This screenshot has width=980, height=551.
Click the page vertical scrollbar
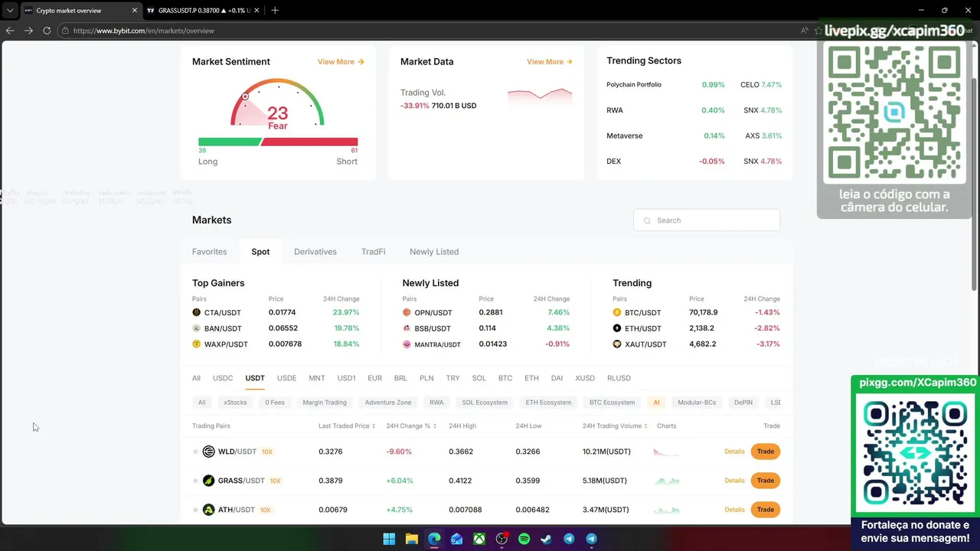coord(974,184)
